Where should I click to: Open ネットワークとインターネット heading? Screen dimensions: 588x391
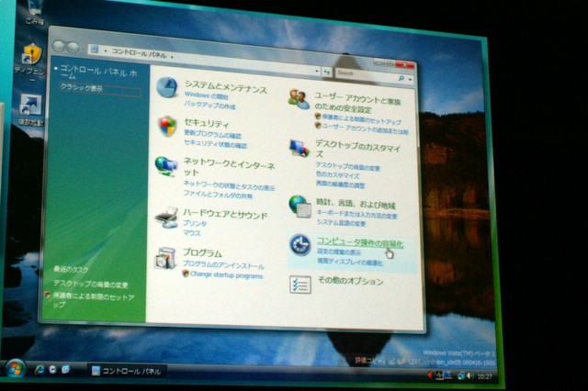coord(229,167)
